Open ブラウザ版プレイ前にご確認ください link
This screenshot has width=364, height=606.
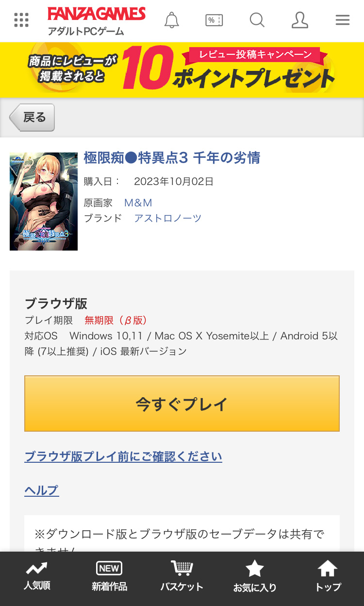click(x=123, y=456)
